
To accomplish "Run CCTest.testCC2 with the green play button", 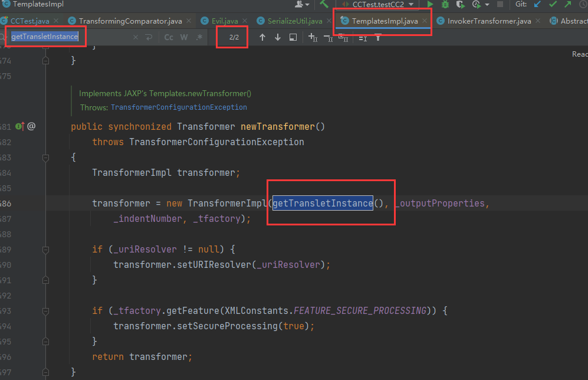I will pyautogui.click(x=430, y=4).
